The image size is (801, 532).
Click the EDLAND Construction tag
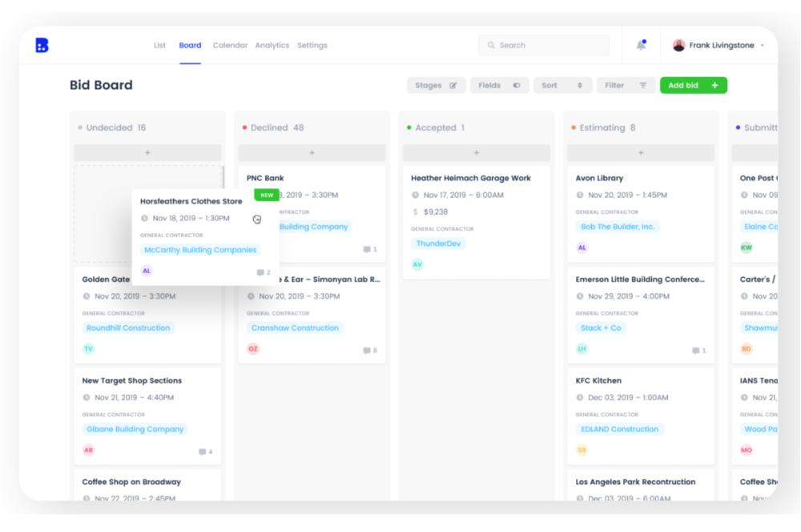[x=620, y=429]
